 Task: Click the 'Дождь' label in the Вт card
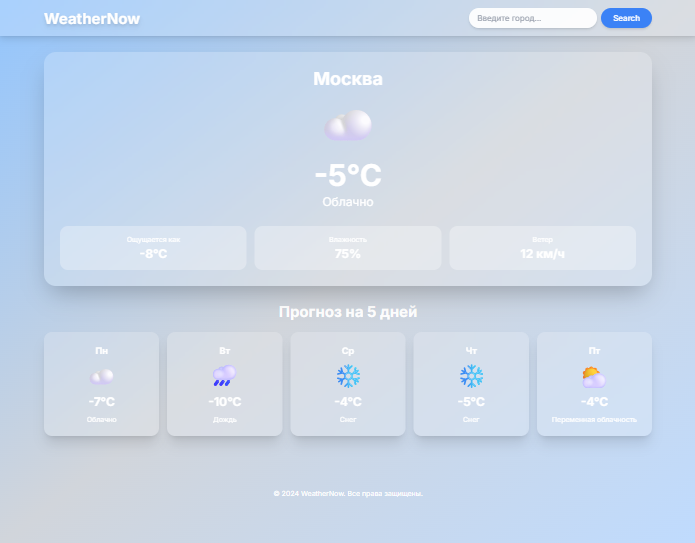point(224,420)
